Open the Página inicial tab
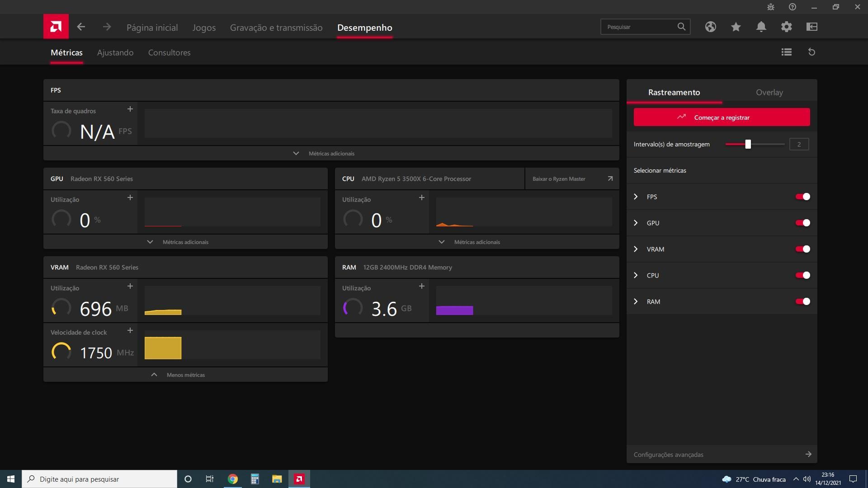868x488 pixels. tap(152, 28)
